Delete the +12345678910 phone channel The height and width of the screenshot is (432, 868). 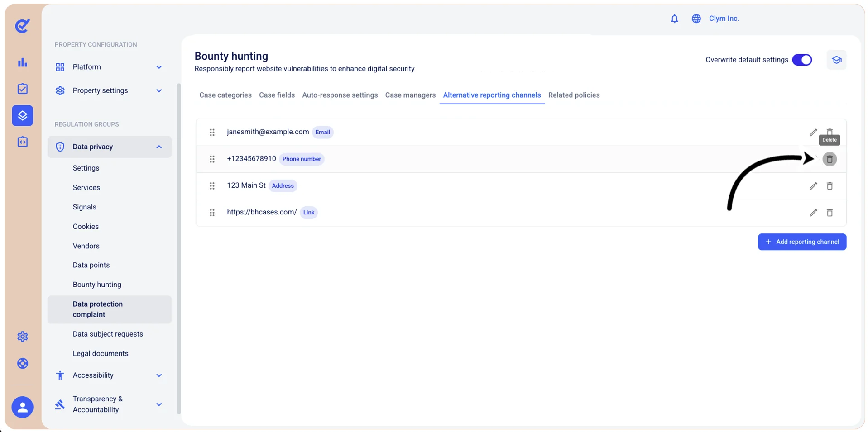click(830, 159)
